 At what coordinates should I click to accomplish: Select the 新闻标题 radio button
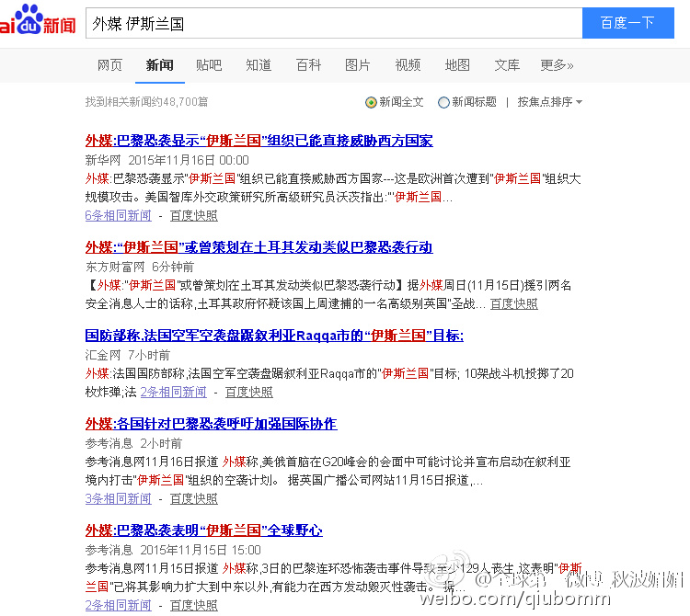pyautogui.click(x=443, y=102)
